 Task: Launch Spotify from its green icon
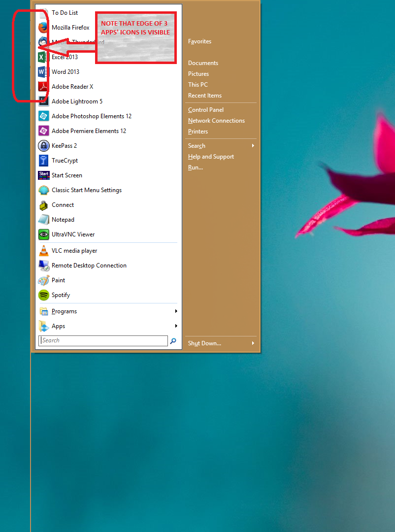coord(44,295)
